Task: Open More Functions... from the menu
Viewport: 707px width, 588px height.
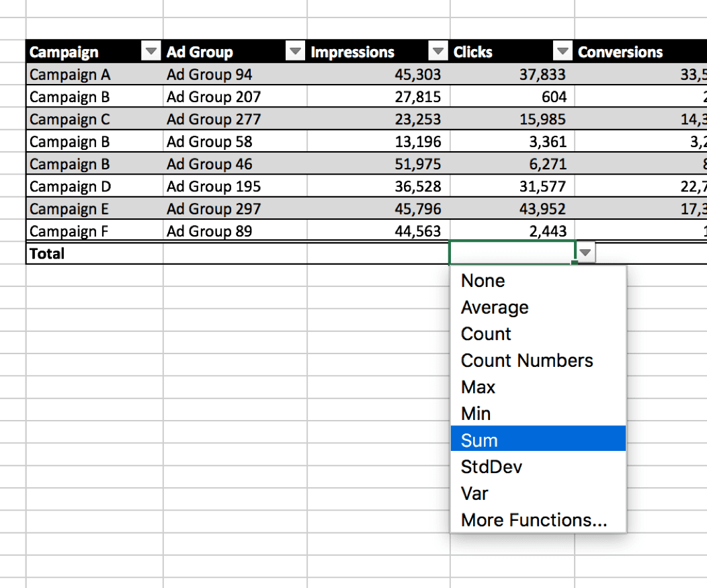Action: pyautogui.click(x=538, y=520)
